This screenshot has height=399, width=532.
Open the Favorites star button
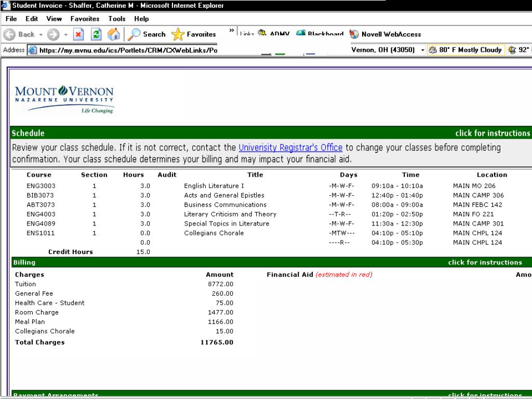[193, 34]
